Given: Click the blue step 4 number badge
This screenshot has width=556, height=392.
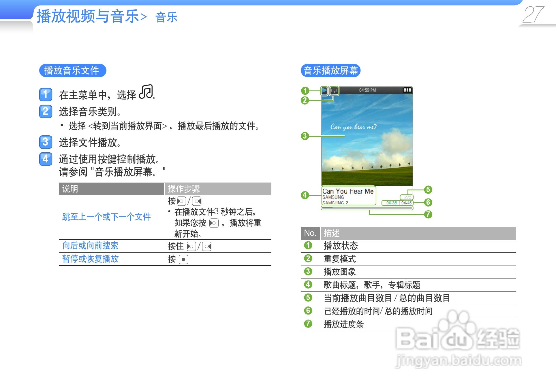Looking at the screenshot, I should pos(46,159).
